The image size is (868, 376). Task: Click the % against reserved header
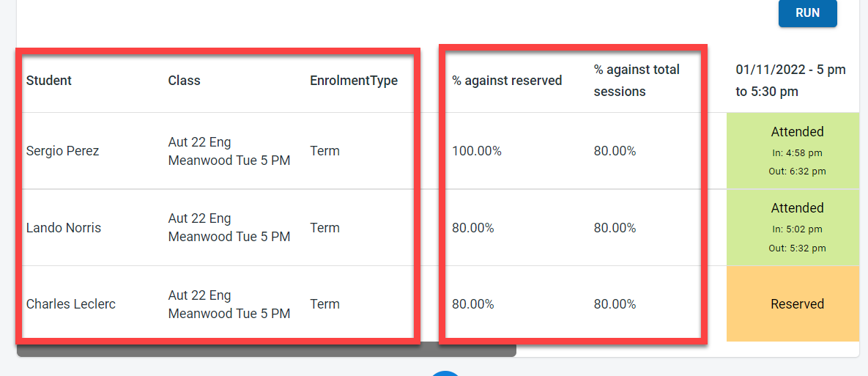coord(507,81)
